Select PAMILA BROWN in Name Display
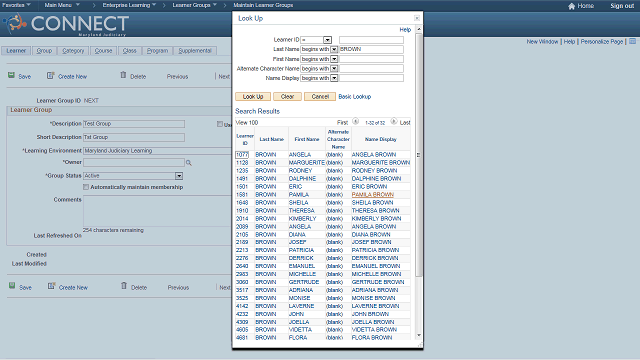The height and width of the screenshot is (360, 640). tap(373, 195)
